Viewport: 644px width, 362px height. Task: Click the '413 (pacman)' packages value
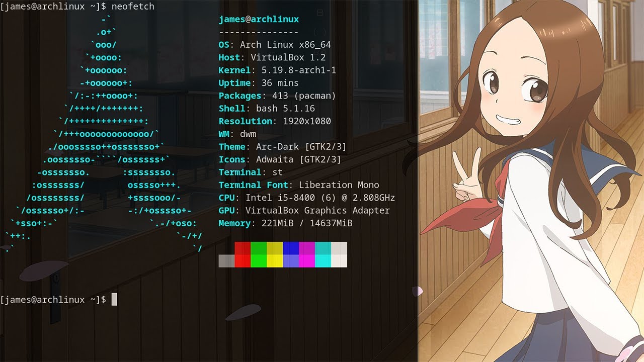(304, 96)
